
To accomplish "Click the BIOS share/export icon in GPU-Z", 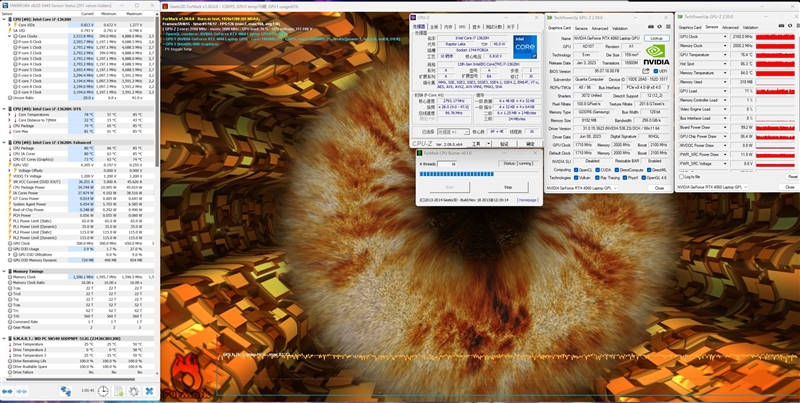I will (x=646, y=71).
